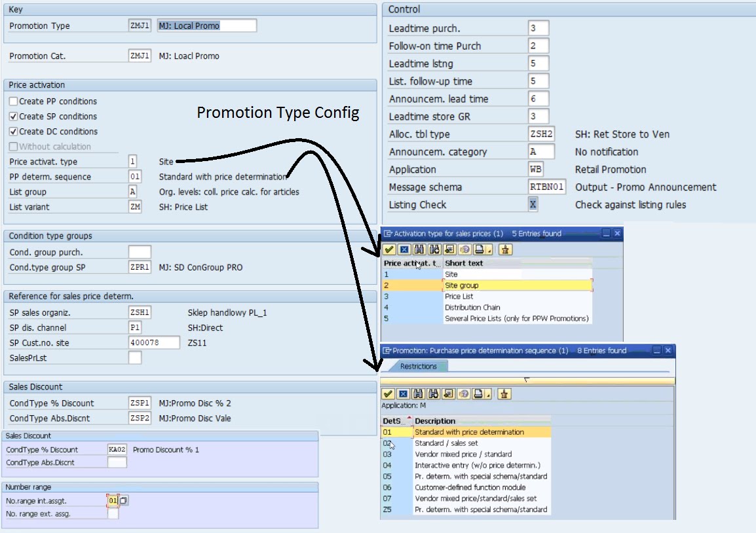The width and height of the screenshot is (756, 533).
Task: Select the Site group entry in Activation type list
Action: [x=485, y=285]
